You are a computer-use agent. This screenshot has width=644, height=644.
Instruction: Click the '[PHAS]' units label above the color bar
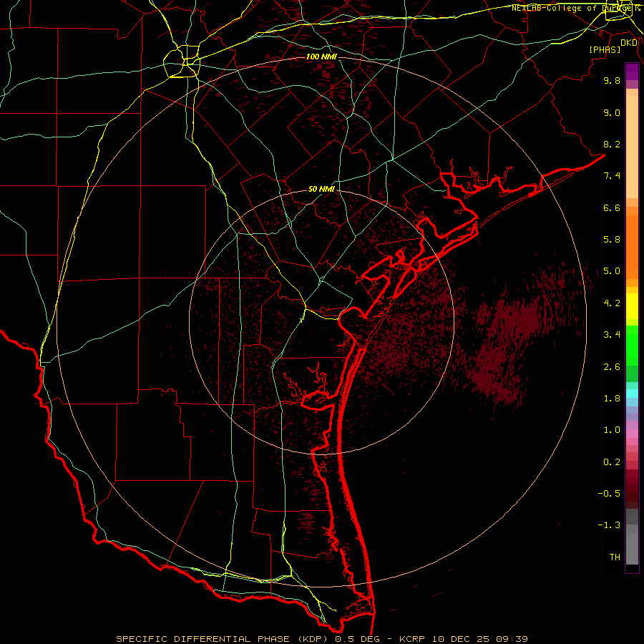point(605,49)
